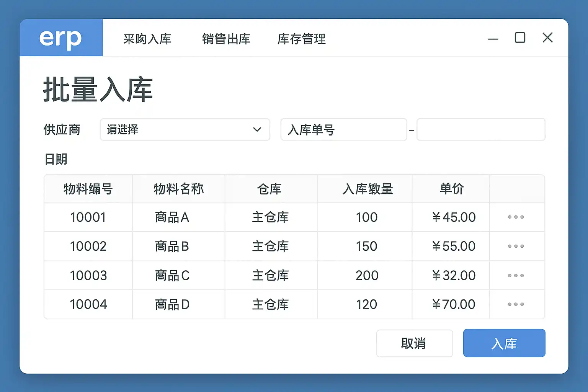Image resolution: width=588 pixels, height=392 pixels.
Task: Open more options for item 10002
Action: click(516, 246)
